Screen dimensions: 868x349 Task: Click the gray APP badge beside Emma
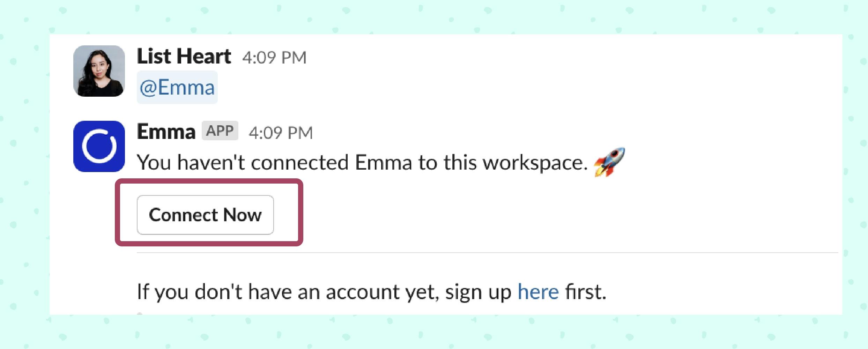tap(220, 131)
